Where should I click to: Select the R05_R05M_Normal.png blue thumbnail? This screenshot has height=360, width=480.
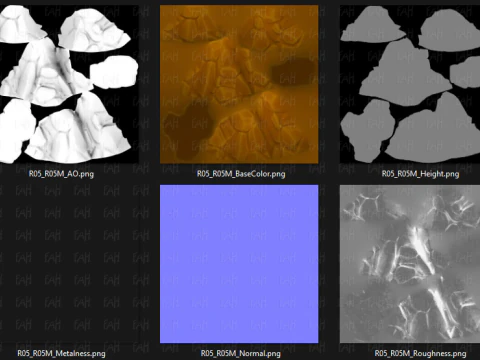click(239, 264)
